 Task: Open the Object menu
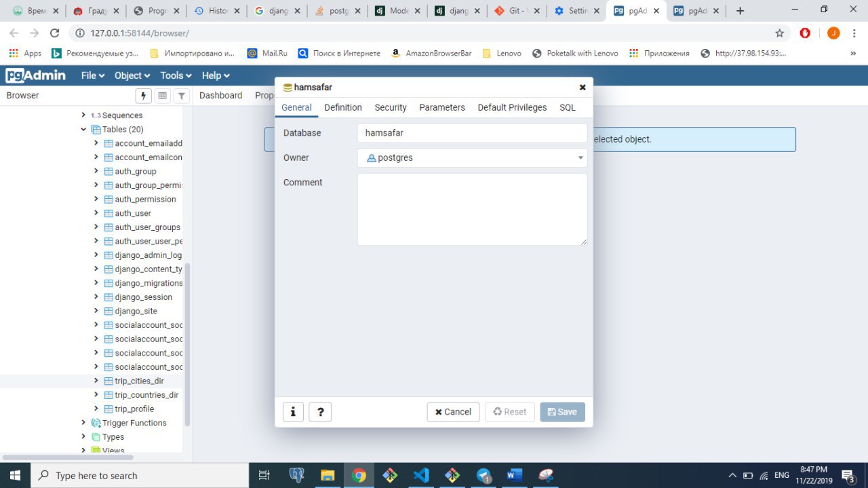pyautogui.click(x=132, y=75)
